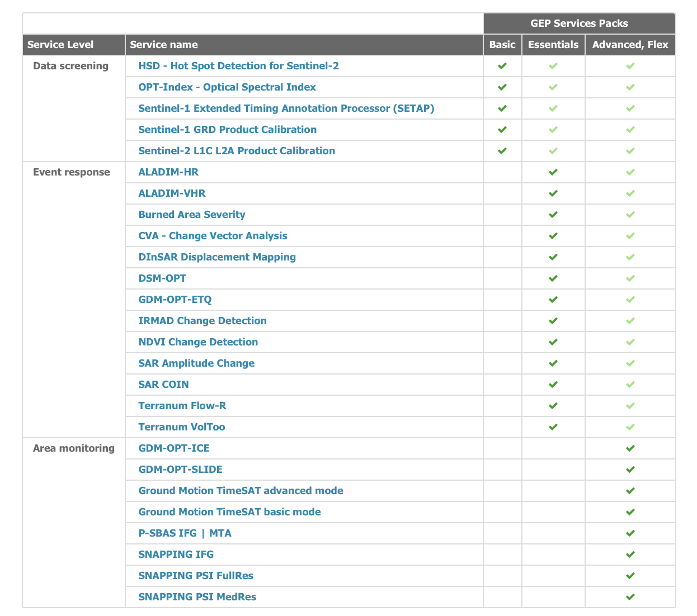This screenshot has width=697, height=616.
Task: Click Advanced checkmark for SNAPPING PSI MedRes
Action: pyautogui.click(x=630, y=597)
